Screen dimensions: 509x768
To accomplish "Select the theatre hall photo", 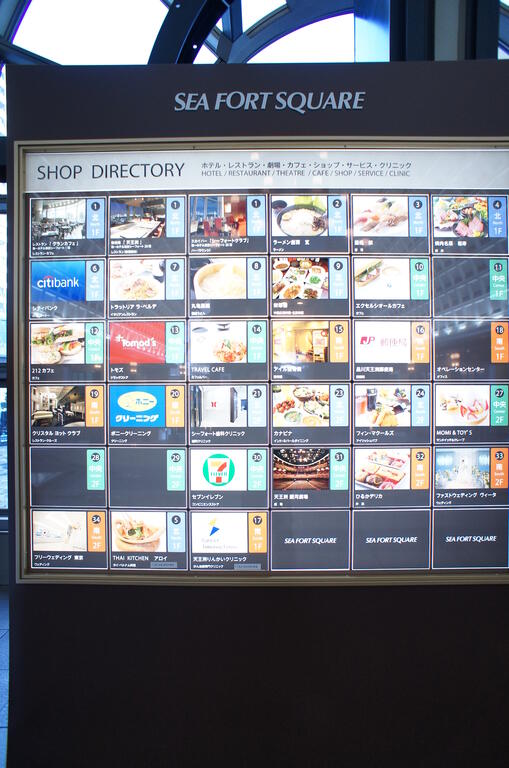I will coord(301,469).
